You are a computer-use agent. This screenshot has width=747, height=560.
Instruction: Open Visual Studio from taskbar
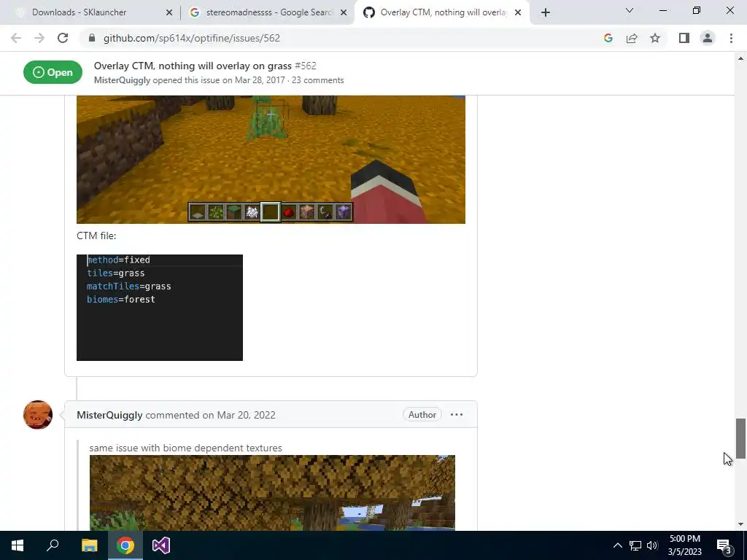161,545
